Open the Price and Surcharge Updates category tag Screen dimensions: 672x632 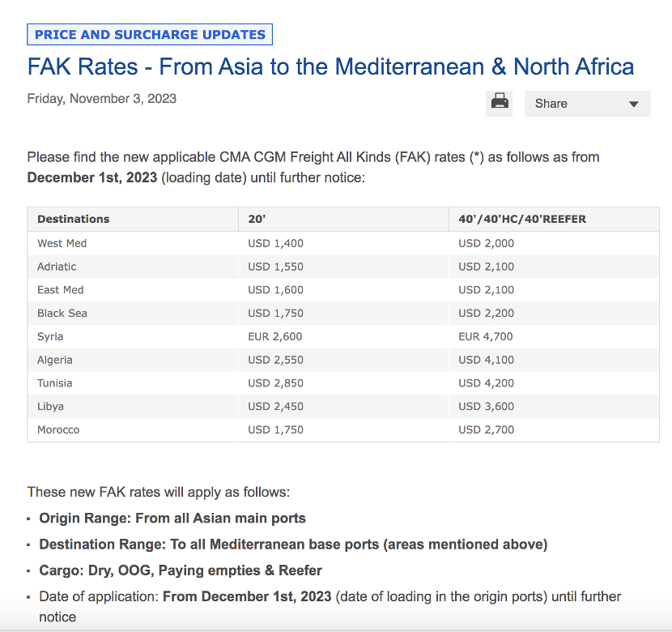pos(150,35)
